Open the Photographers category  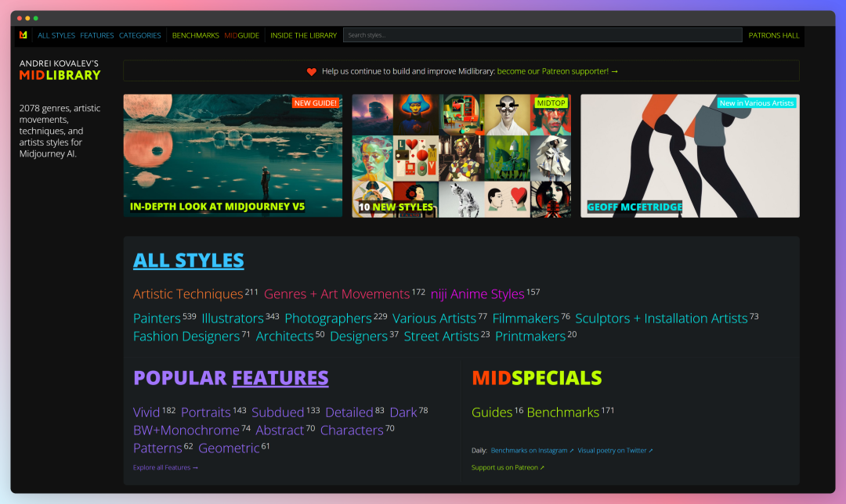(328, 319)
